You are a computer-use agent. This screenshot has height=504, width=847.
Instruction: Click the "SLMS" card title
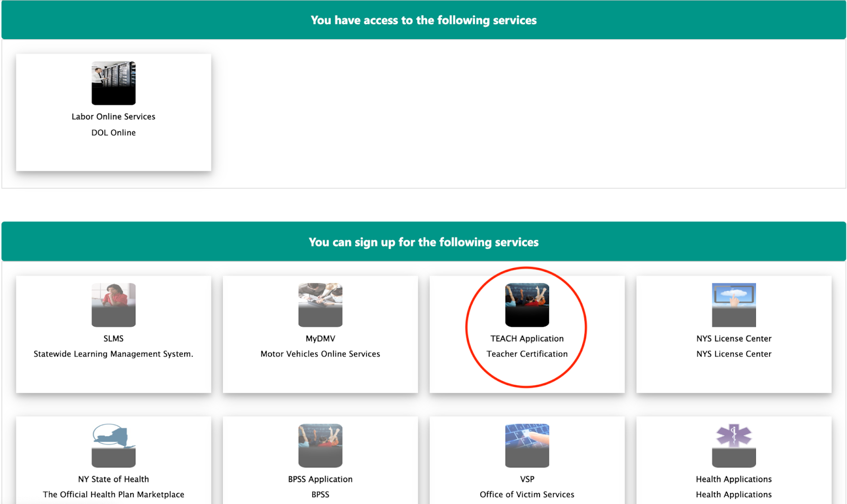(x=113, y=338)
